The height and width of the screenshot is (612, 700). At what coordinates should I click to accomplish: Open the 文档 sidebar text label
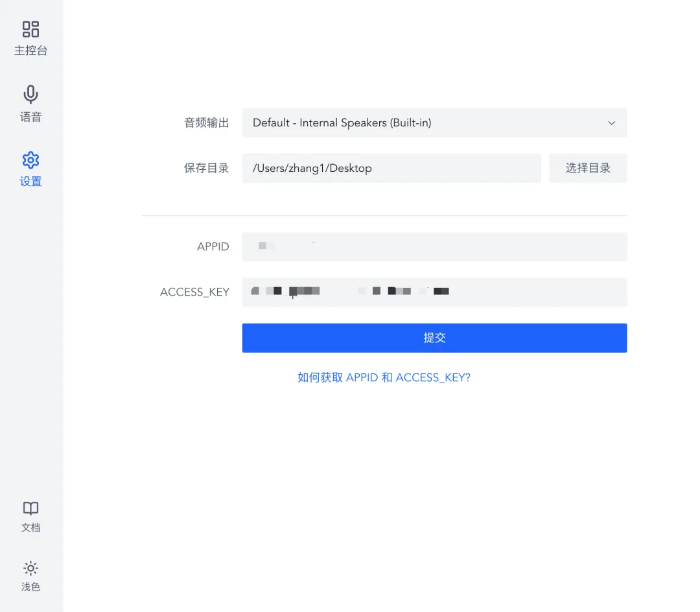click(30, 528)
